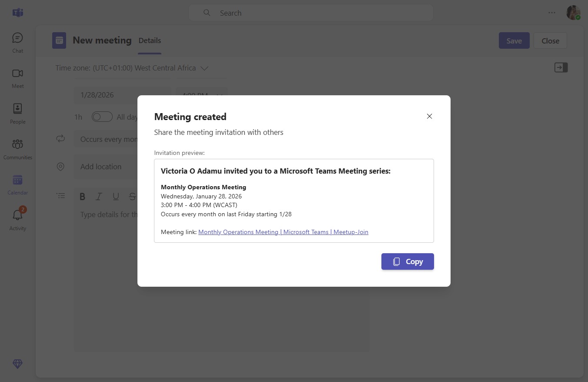The width and height of the screenshot is (588, 382).
Task: Open Calendar in the sidebar
Action: pos(17,185)
